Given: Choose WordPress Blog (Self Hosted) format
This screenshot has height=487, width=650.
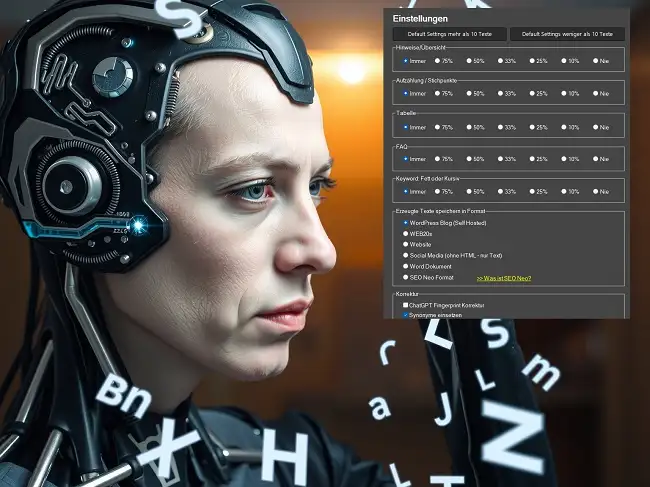Looking at the screenshot, I should (405, 223).
